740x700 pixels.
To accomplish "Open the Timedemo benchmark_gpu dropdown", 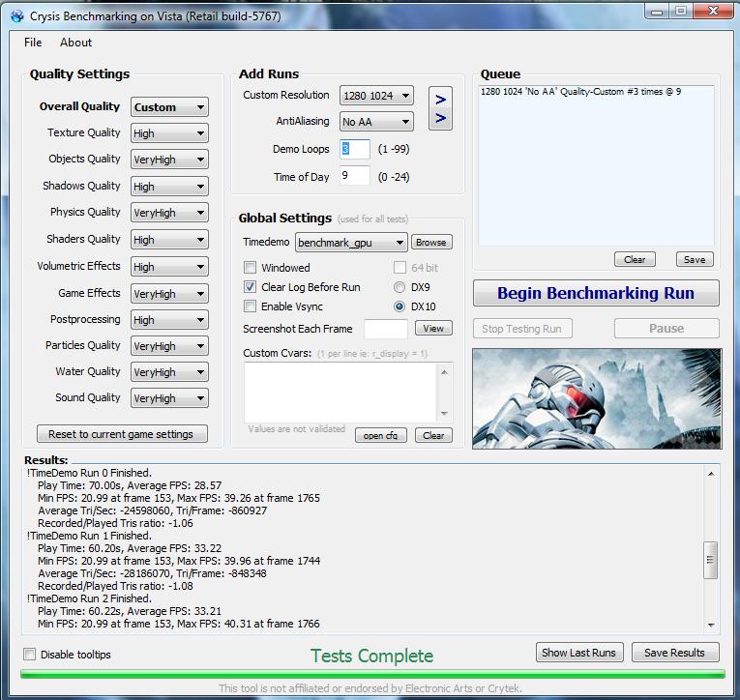I will point(351,243).
